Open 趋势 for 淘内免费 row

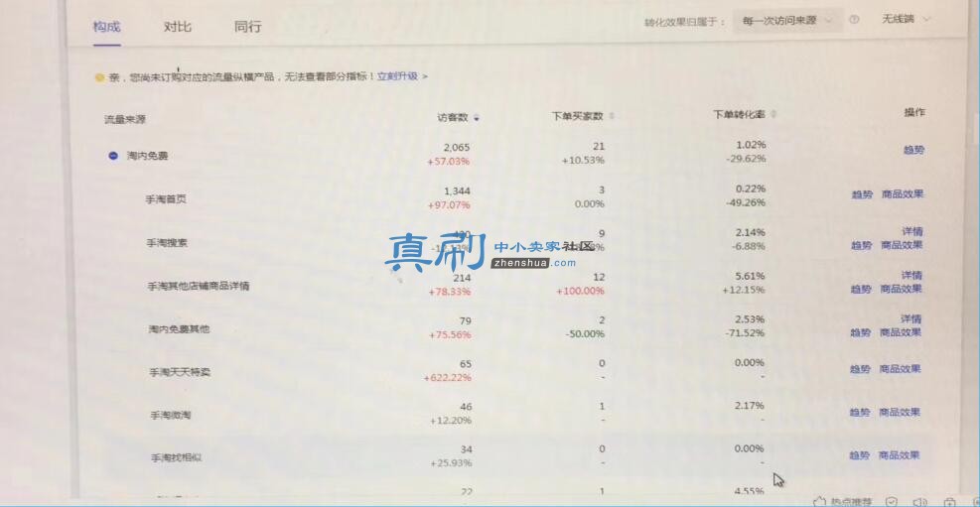pyautogui.click(x=913, y=151)
